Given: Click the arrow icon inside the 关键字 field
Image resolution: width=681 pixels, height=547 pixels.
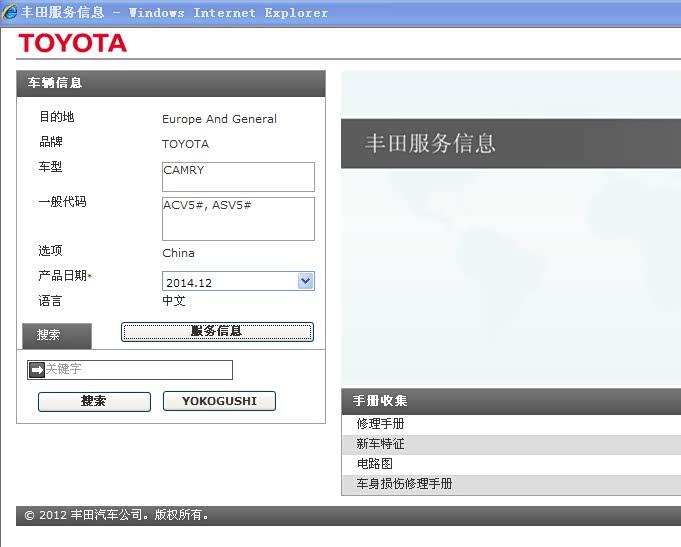Looking at the screenshot, I should (x=36, y=370).
